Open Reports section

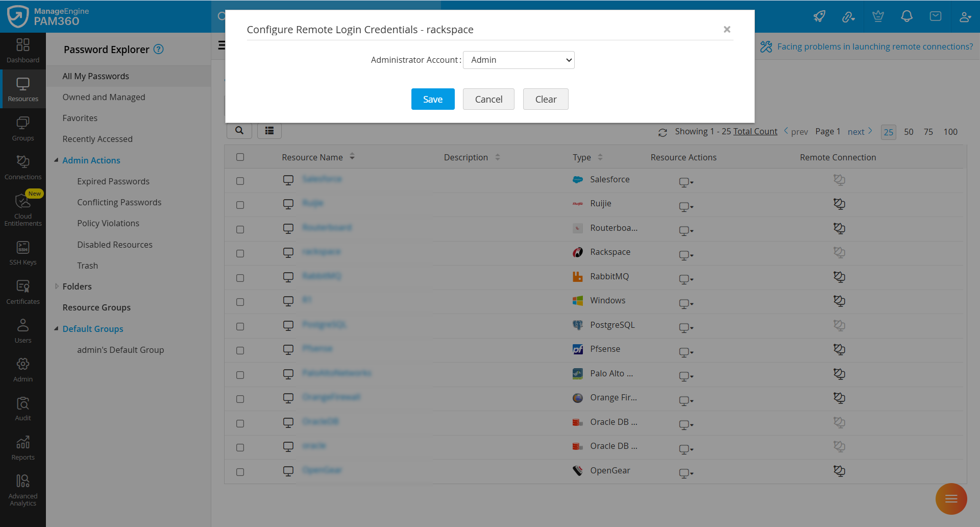(23, 448)
